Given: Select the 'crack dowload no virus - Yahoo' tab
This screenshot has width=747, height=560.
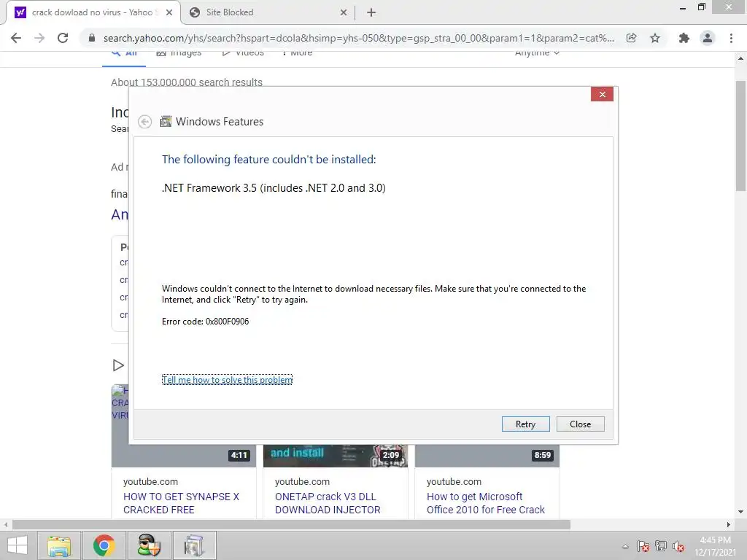Looking at the screenshot, I should [92, 12].
